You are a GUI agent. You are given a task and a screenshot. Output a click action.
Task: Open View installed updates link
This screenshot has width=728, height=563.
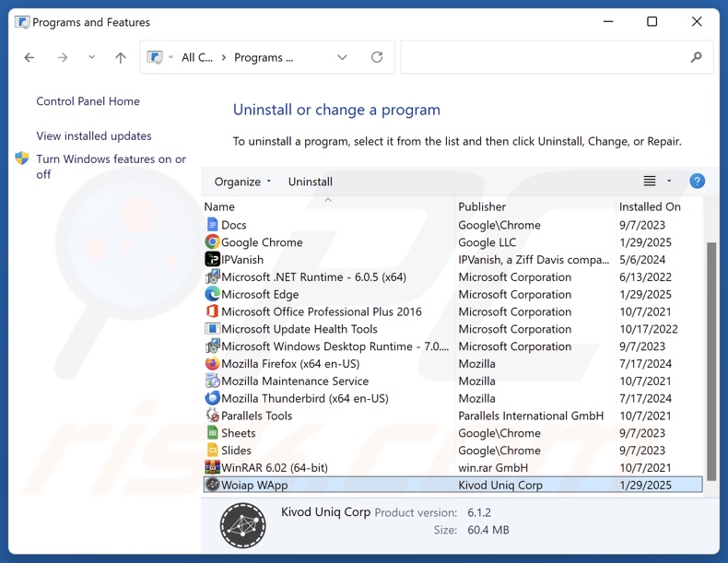point(94,136)
